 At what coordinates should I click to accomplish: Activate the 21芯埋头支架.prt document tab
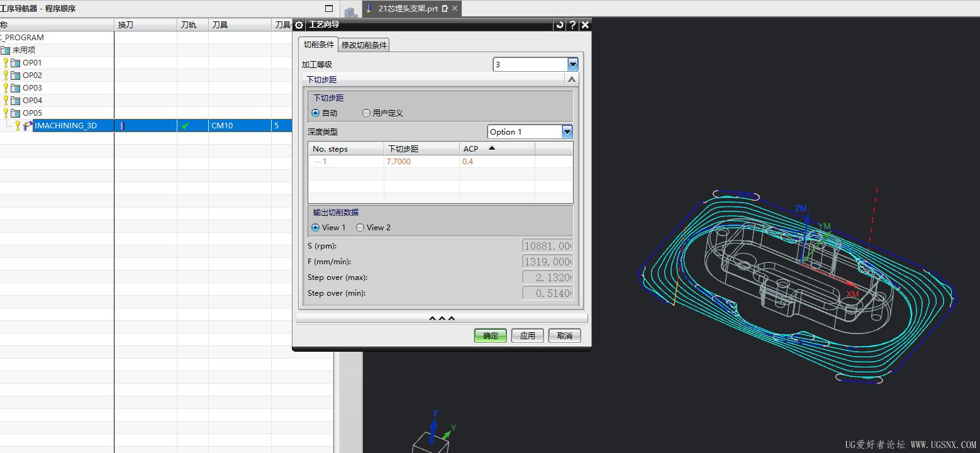point(408,8)
